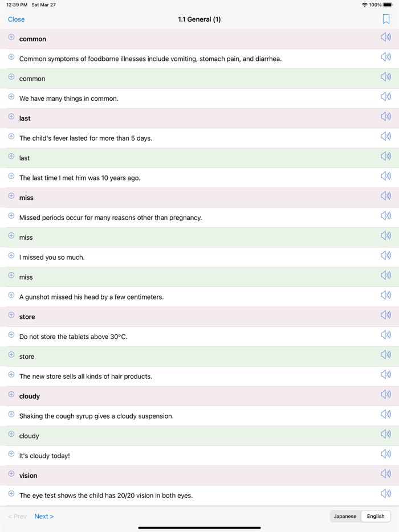
Task: Go to the Next page
Action: click(44, 516)
